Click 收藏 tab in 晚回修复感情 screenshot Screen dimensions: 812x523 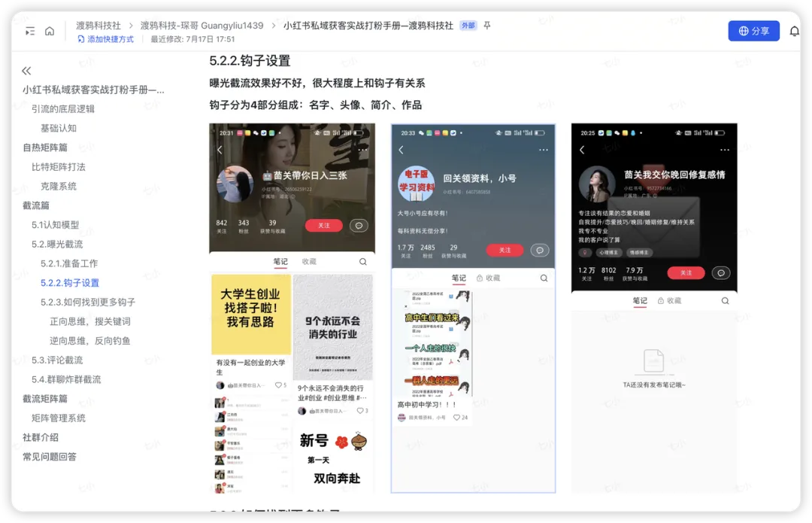click(670, 301)
